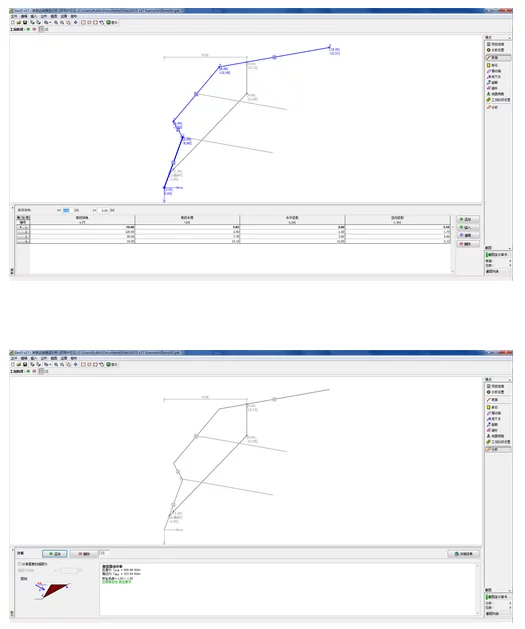525x629 pixels.
Task: Open 设置 menu in upper window
Action: (64, 16)
